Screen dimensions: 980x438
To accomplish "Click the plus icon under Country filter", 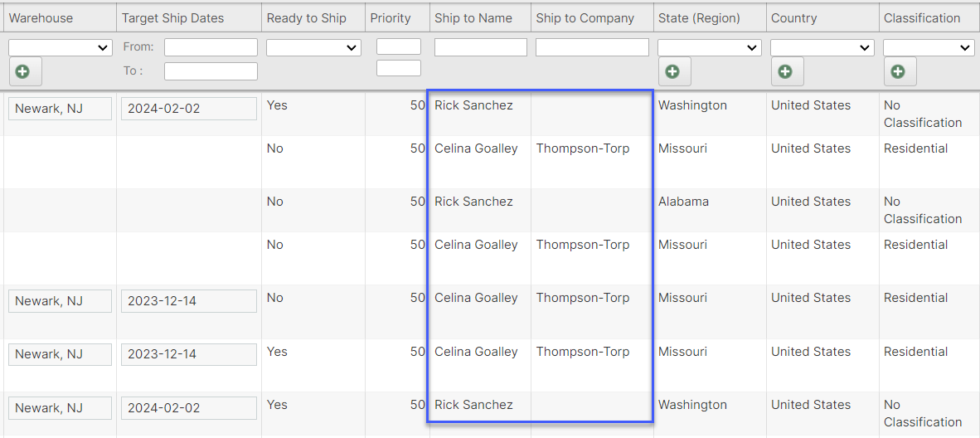I will pyautogui.click(x=785, y=72).
